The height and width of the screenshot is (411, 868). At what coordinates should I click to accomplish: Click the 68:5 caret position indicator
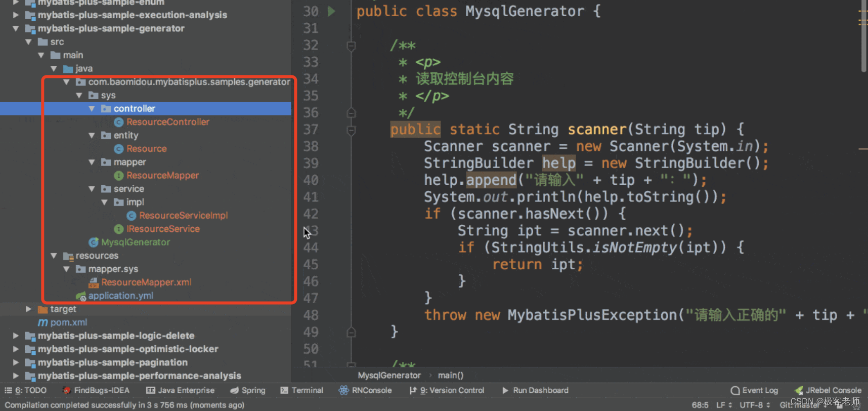point(700,405)
